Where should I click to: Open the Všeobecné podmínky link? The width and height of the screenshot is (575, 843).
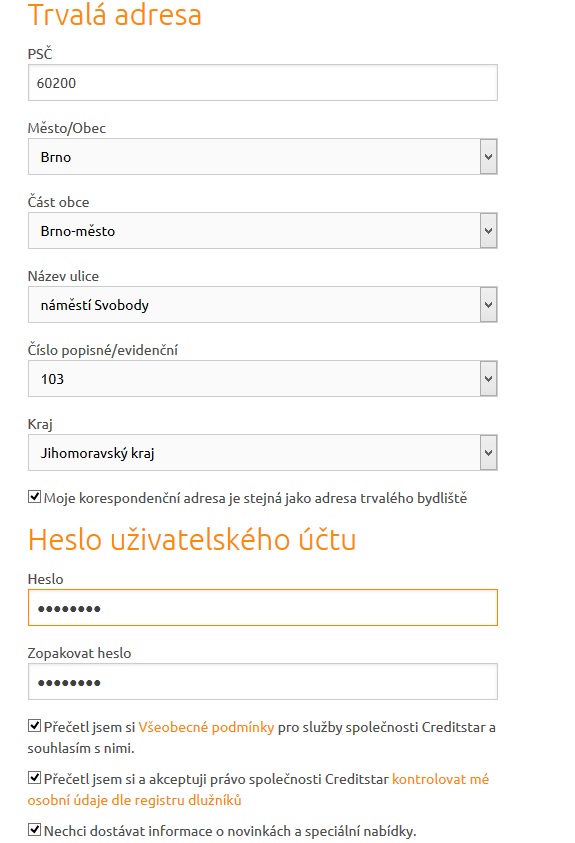pyautogui.click(x=206, y=727)
